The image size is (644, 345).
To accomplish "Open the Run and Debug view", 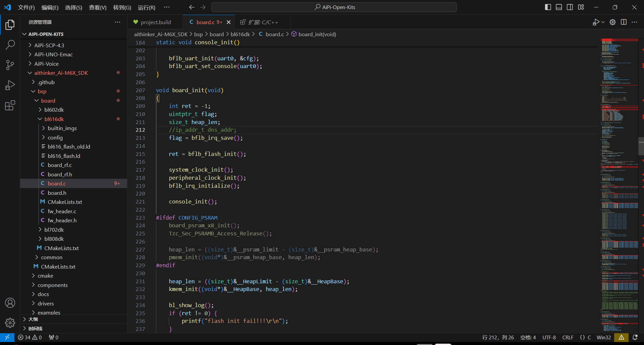I will (10, 85).
